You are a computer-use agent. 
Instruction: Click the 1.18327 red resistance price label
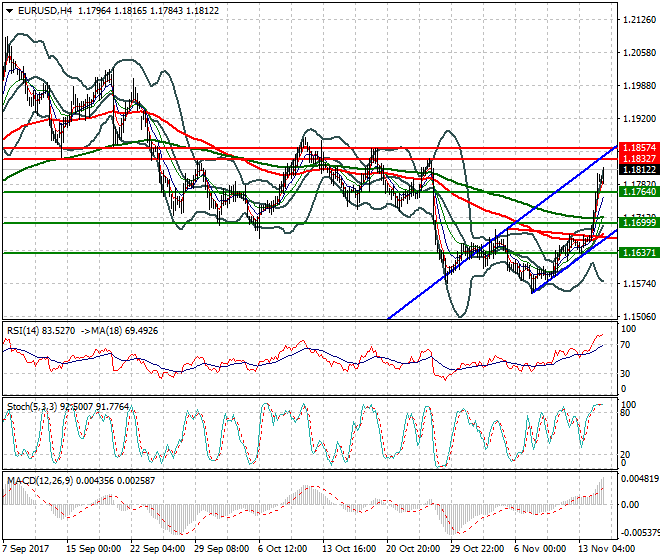(639, 159)
